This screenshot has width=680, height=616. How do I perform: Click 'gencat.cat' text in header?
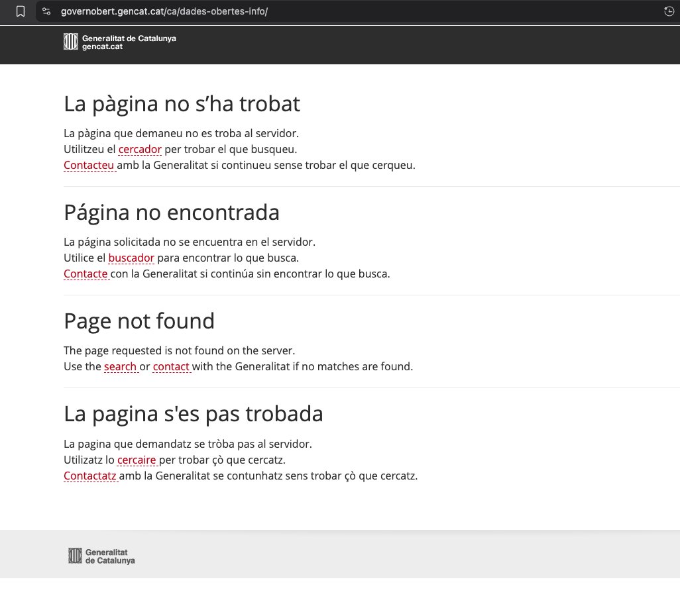point(102,47)
